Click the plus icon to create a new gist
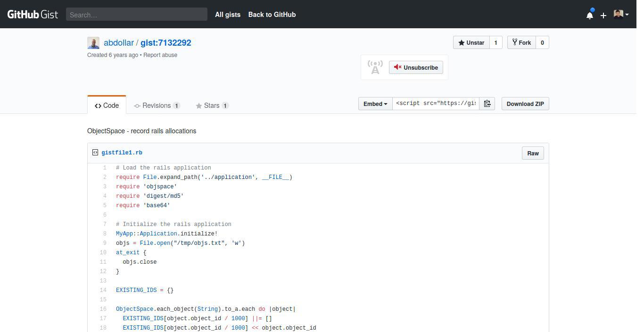 click(x=603, y=15)
